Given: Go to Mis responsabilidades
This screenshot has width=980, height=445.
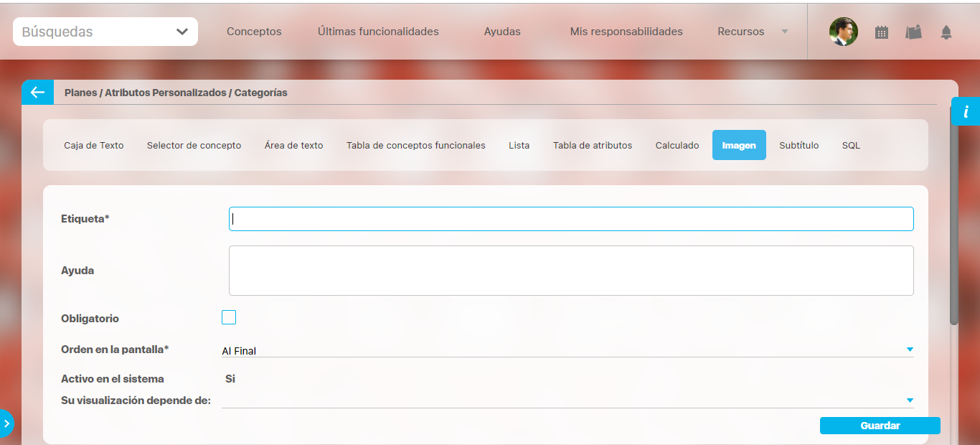Looking at the screenshot, I should (x=626, y=32).
